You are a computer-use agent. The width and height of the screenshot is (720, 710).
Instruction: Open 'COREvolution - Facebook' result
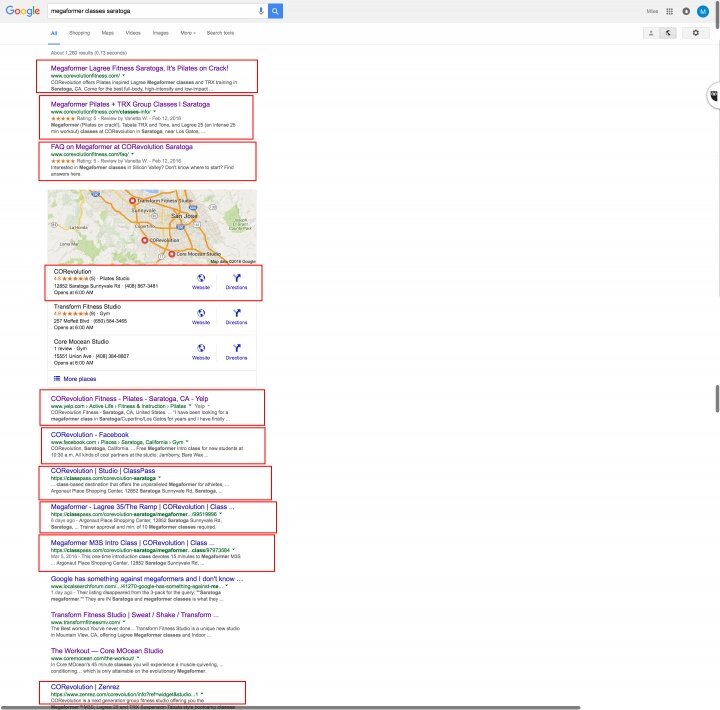[x=90, y=434]
